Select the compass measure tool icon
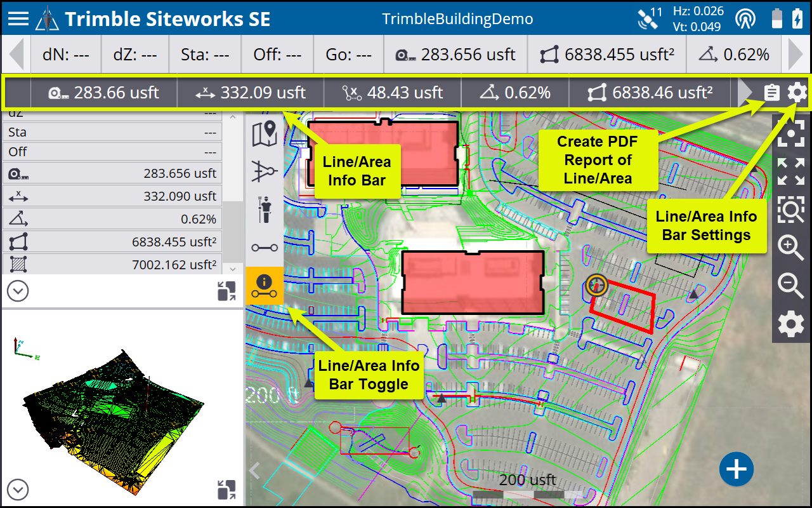The height and width of the screenshot is (508, 812). [264, 171]
